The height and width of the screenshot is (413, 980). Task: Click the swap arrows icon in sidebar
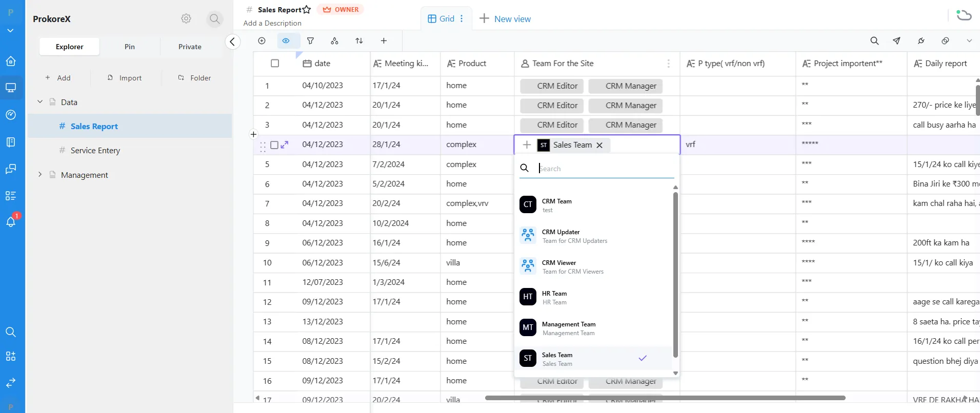11,382
